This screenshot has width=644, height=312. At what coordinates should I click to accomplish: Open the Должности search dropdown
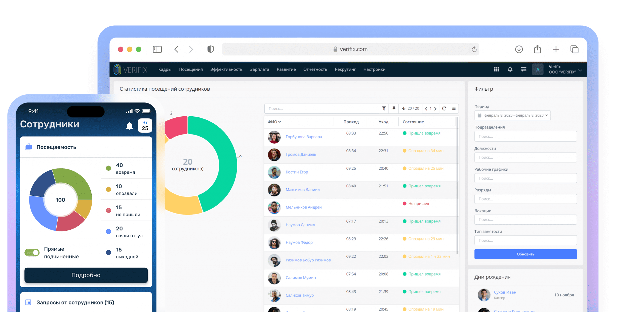pyautogui.click(x=525, y=157)
